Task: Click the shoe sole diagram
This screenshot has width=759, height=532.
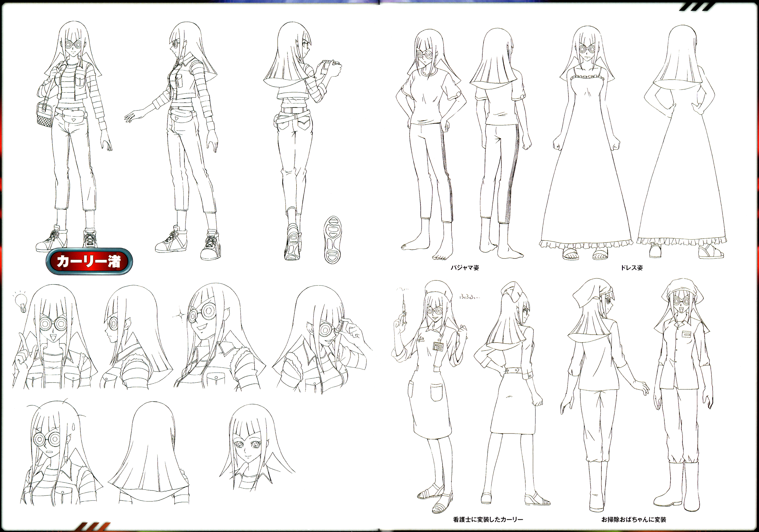Action: (x=332, y=239)
